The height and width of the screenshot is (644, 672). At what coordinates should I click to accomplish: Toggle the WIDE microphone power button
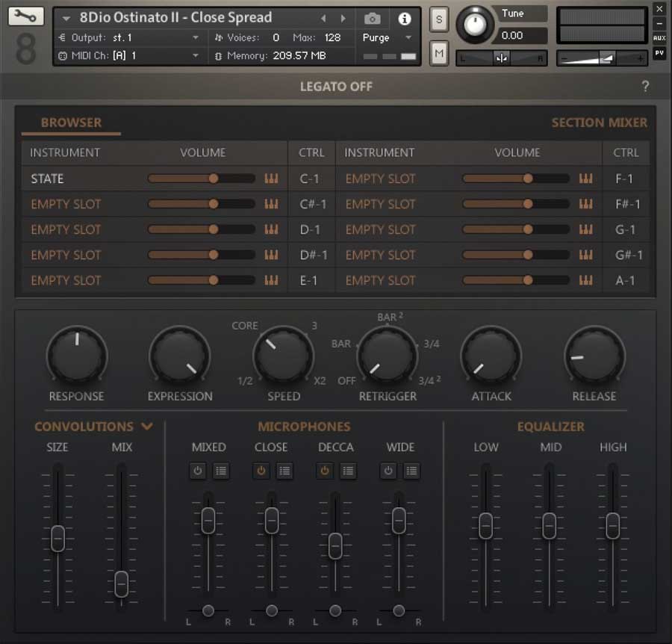[388, 471]
